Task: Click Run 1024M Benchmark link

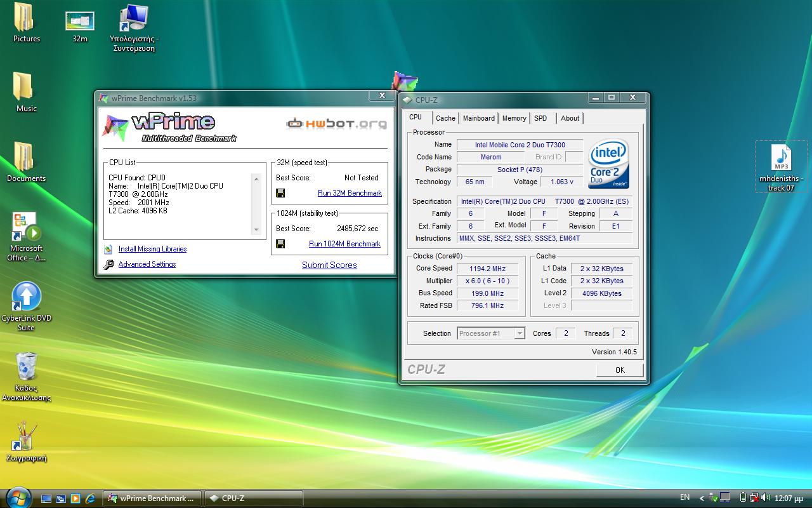Action: pos(344,244)
